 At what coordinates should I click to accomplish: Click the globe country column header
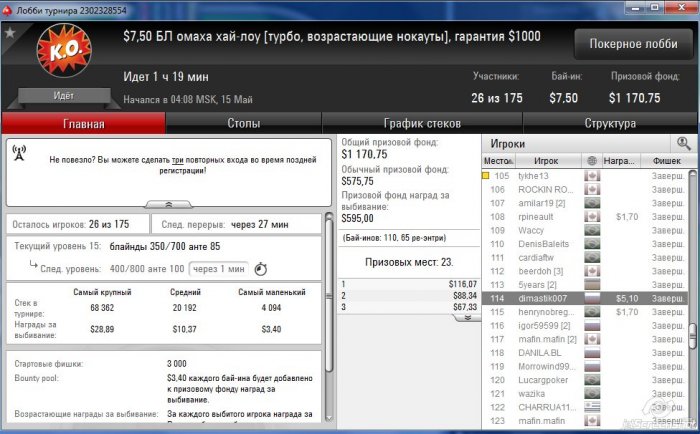(592, 161)
